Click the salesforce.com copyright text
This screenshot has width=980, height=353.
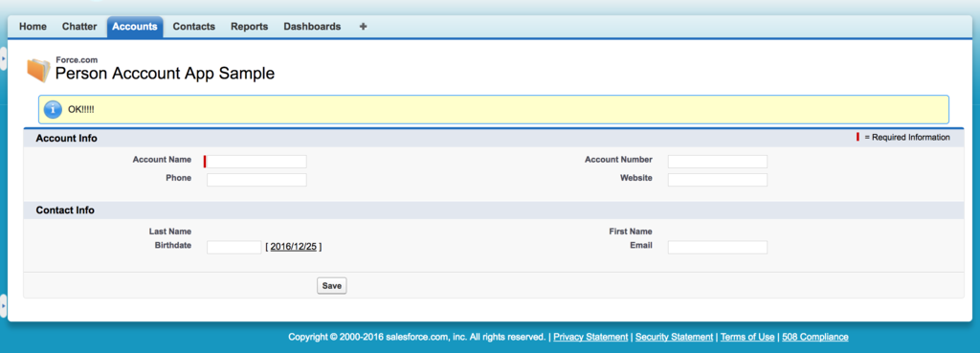(x=416, y=337)
